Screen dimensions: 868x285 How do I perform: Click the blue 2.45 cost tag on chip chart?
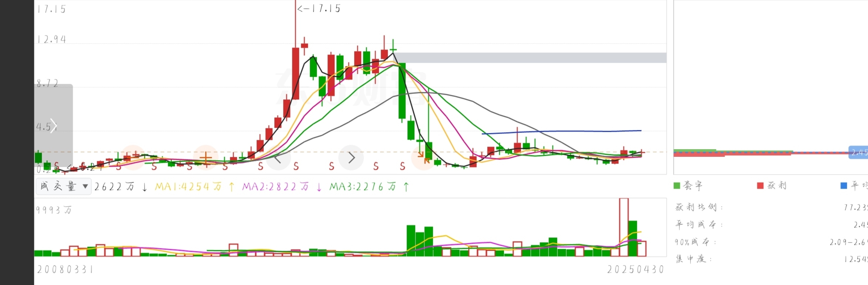[x=858, y=152]
